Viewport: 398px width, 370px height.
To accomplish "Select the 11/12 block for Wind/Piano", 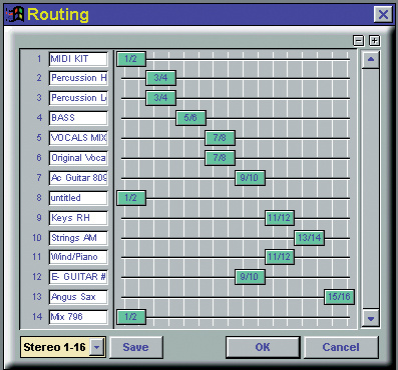I will tap(279, 257).
